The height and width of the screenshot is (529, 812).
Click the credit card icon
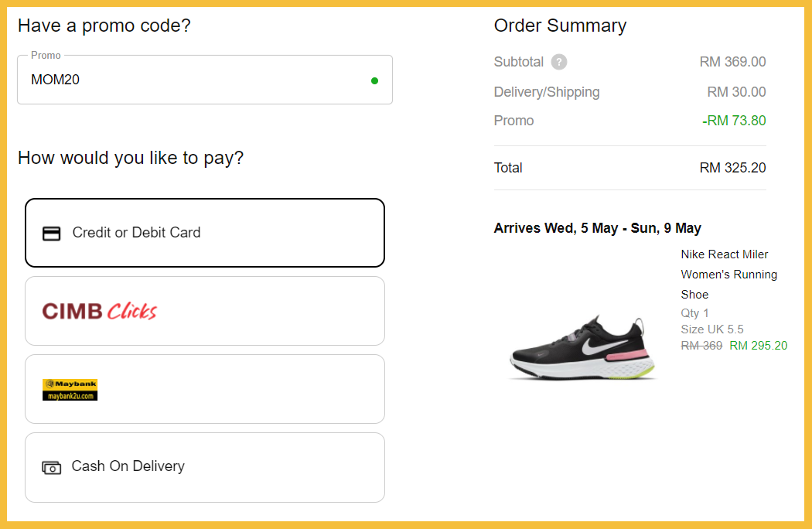51,233
